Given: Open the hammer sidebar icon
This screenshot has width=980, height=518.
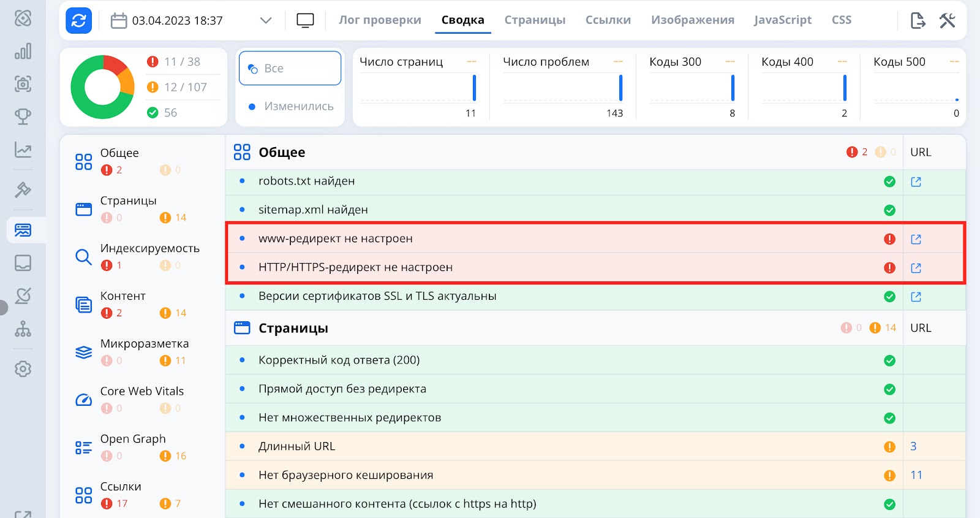Looking at the screenshot, I should pos(23,190).
